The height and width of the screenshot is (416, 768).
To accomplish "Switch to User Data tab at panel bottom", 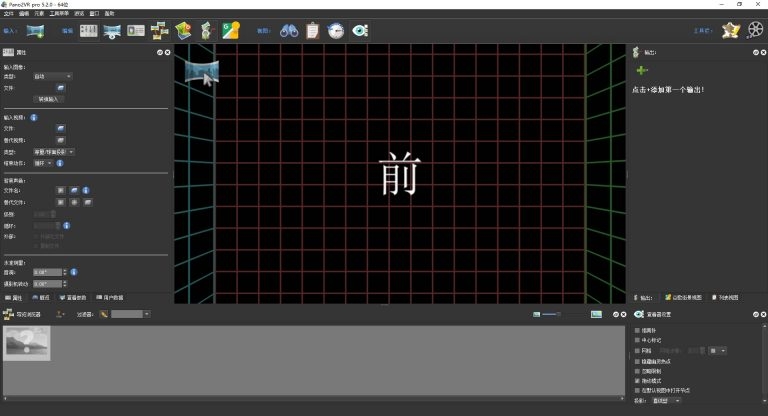I will [x=110, y=297].
